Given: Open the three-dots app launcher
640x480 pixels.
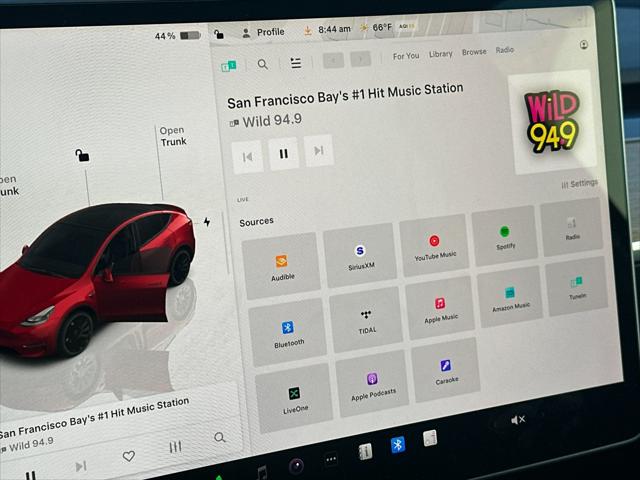Looking at the screenshot, I should [x=331, y=460].
